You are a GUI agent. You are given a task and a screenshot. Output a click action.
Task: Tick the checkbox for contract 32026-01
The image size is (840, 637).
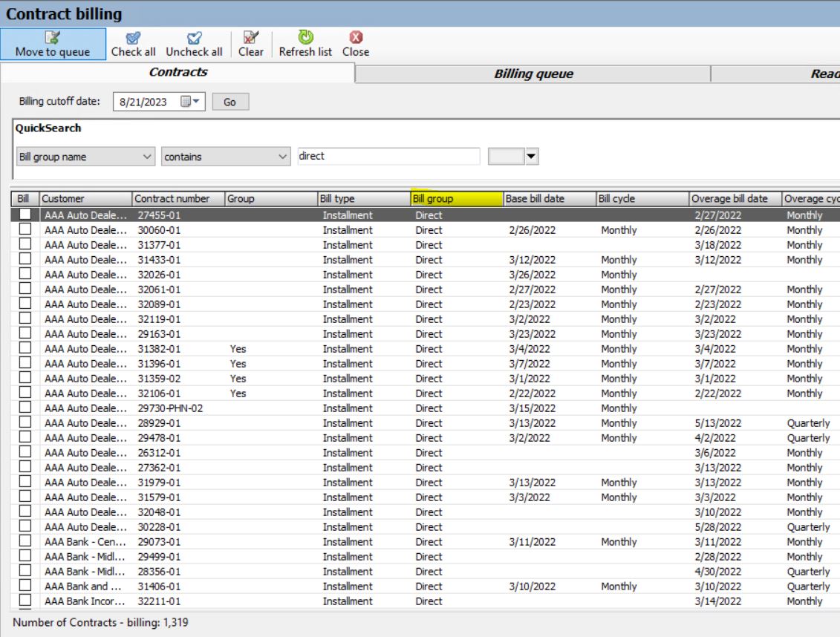(25, 273)
